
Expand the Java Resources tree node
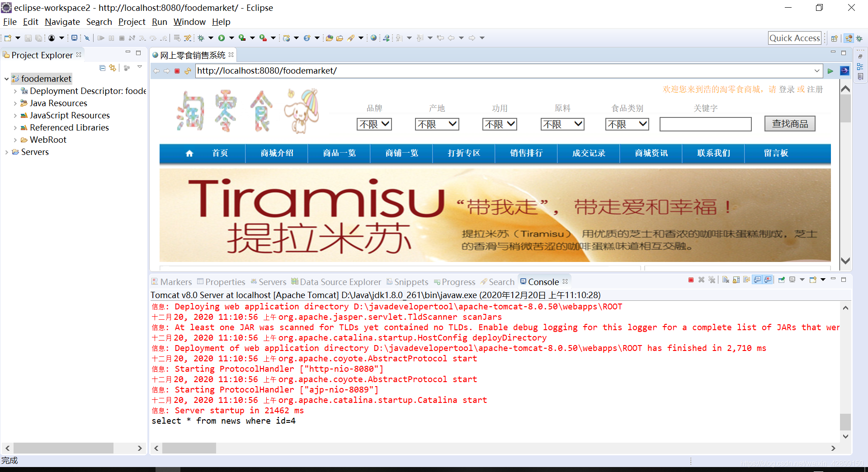[15, 103]
